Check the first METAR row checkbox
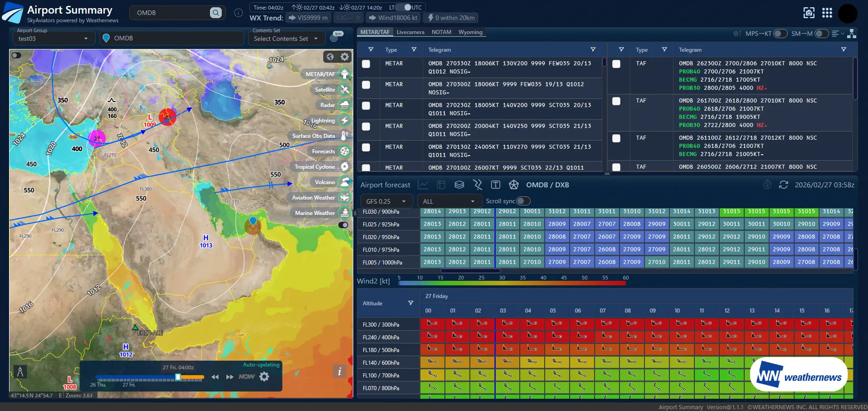The height and width of the screenshot is (411, 868). click(366, 64)
